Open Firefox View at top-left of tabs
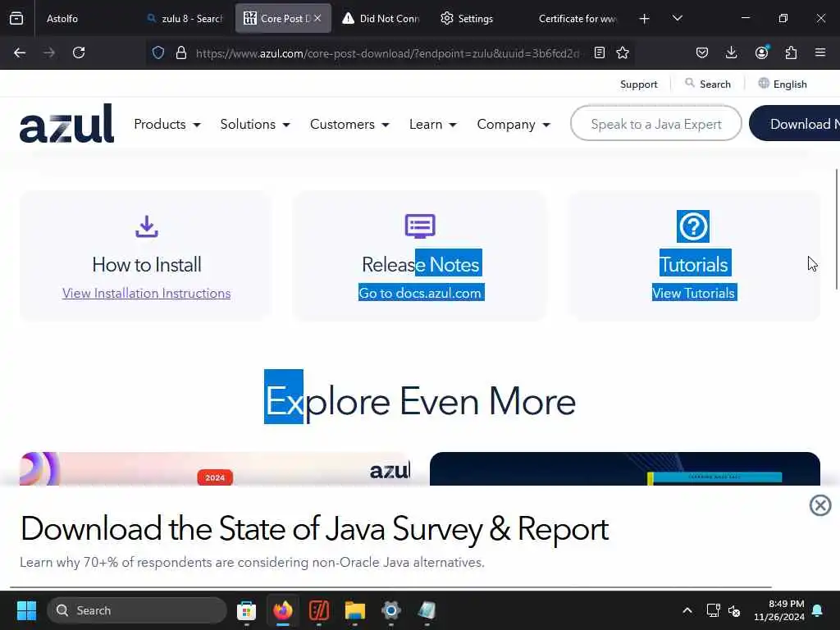840x630 pixels. click(x=16, y=18)
